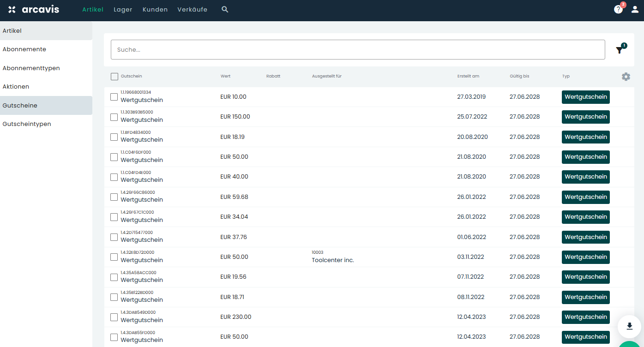
Task: Click the Gutschein column header
Action: (x=132, y=76)
